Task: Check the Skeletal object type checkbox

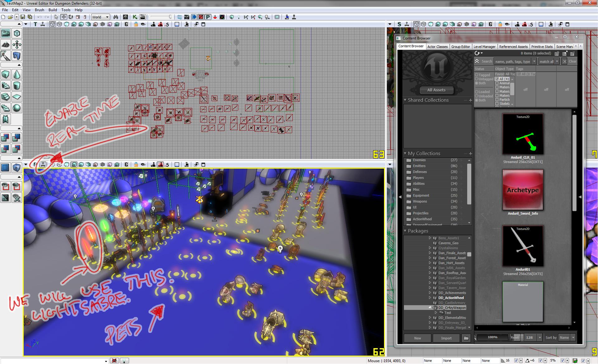Action: (497, 104)
